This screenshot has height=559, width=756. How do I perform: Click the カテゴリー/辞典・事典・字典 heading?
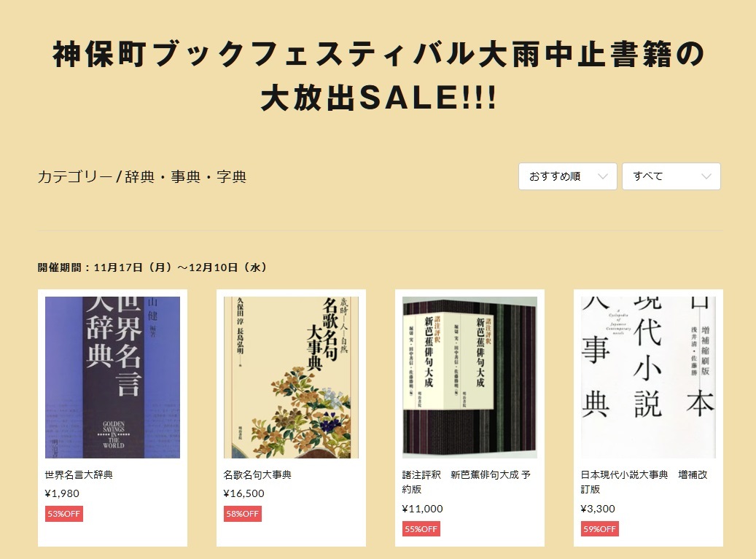[142, 177]
